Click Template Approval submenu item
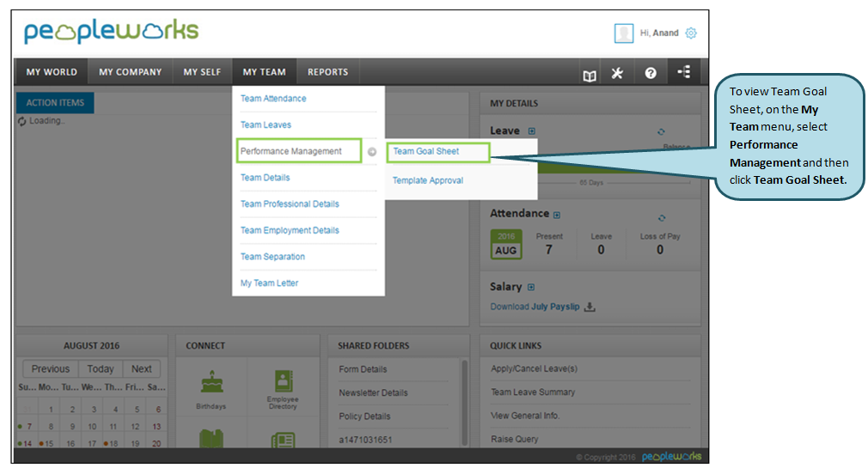The width and height of the screenshot is (868, 468). [x=428, y=180]
